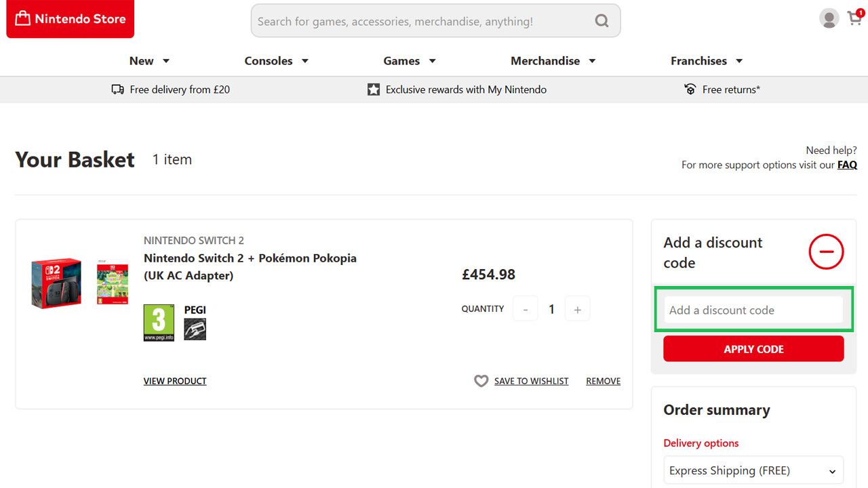The width and height of the screenshot is (868, 488).
Task: Click the delivery truck icon
Action: 118,89
